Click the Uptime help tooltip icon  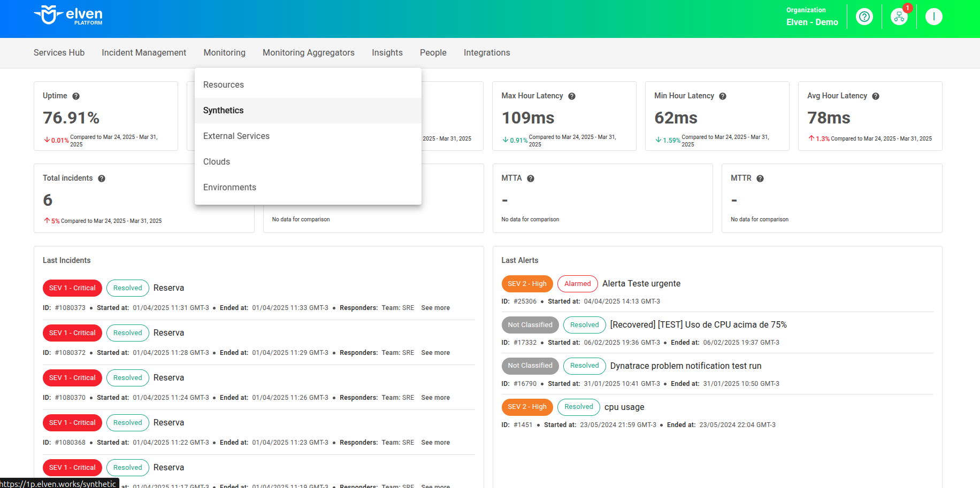76,96
